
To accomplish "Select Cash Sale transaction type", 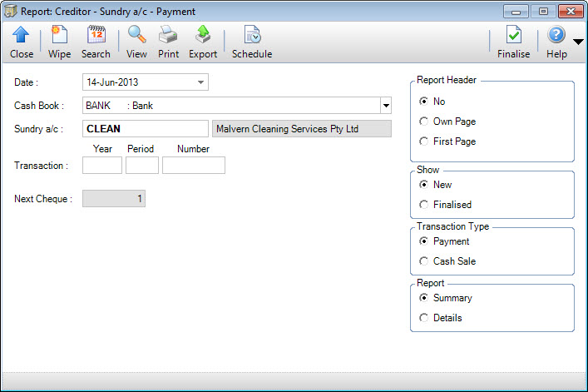I will click(x=423, y=261).
